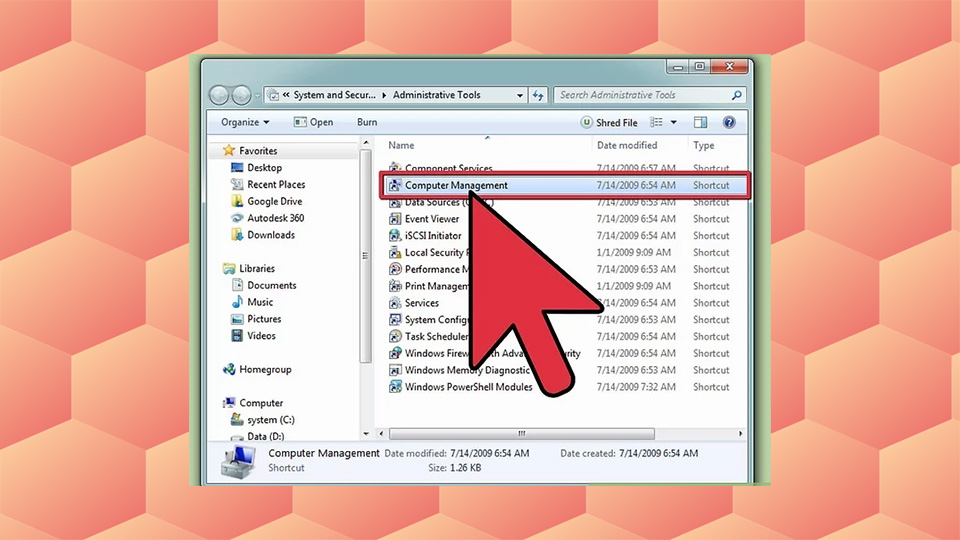Viewport: 960px width, 540px height.
Task: Click the search magnifier icon
Action: click(x=737, y=95)
